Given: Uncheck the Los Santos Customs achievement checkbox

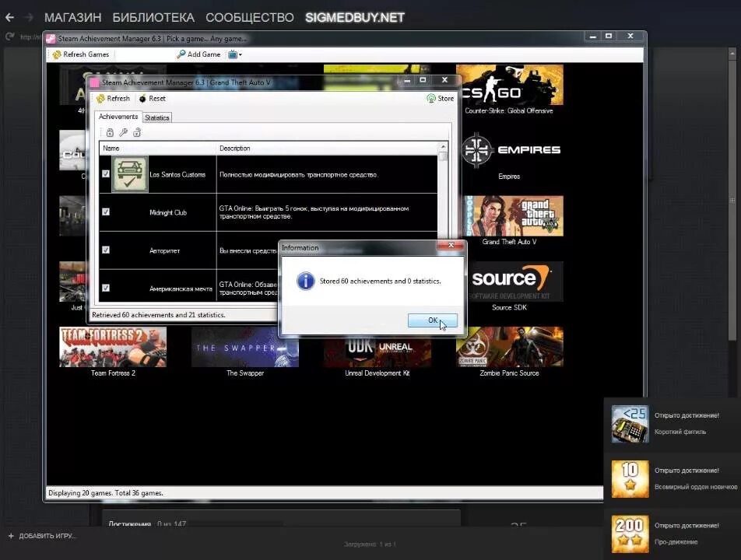Looking at the screenshot, I should click(106, 173).
